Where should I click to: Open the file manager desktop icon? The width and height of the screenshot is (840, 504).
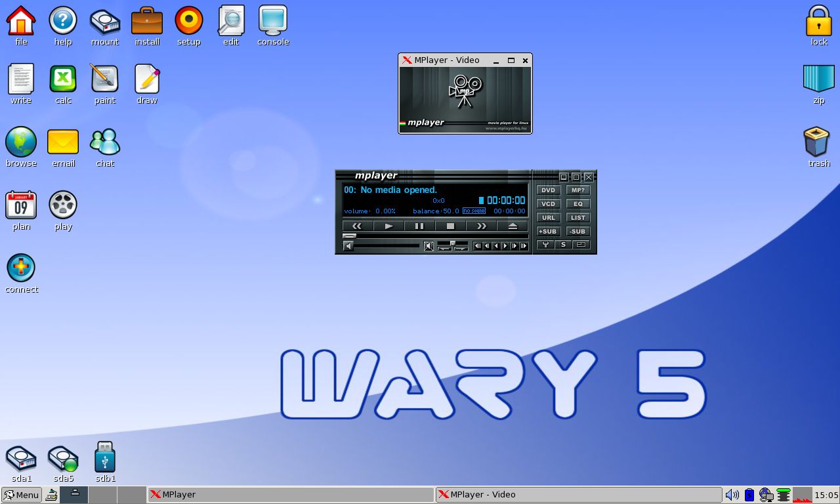pyautogui.click(x=21, y=26)
